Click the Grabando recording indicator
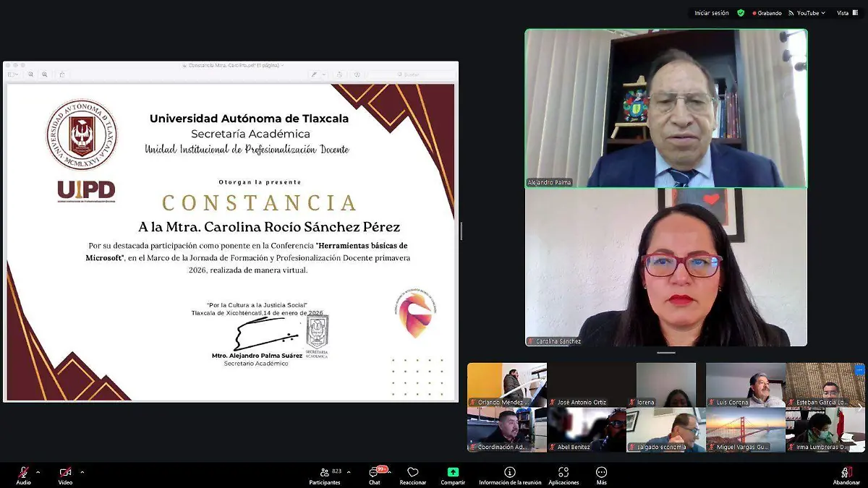868x488 pixels. point(765,12)
